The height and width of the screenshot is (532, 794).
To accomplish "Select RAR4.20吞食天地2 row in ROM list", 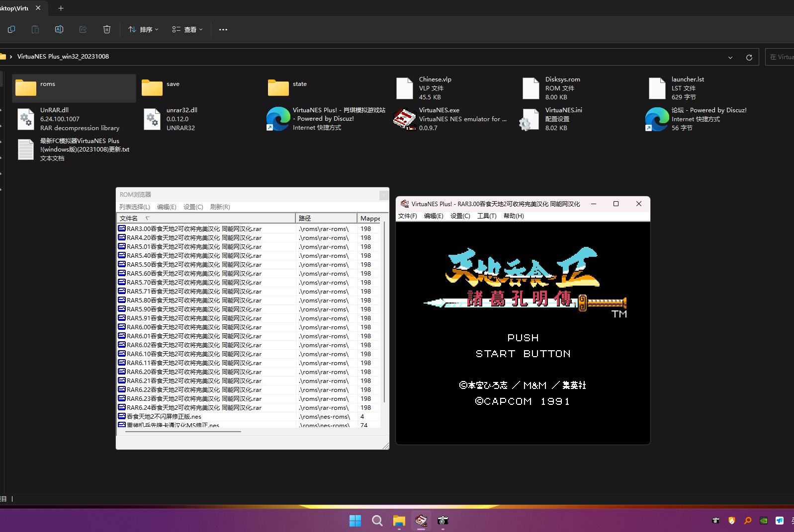I will (249, 238).
